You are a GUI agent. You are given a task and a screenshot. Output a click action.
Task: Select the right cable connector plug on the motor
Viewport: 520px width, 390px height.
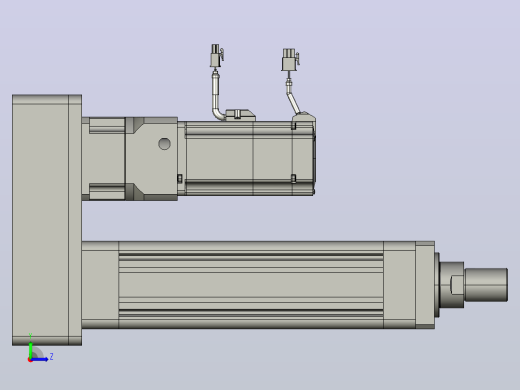tap(290, 60)
